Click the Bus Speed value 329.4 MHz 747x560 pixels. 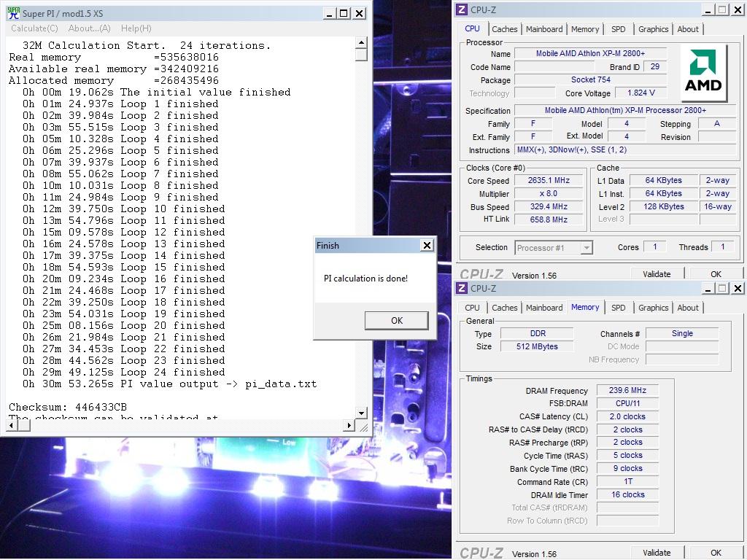[549, 206]
